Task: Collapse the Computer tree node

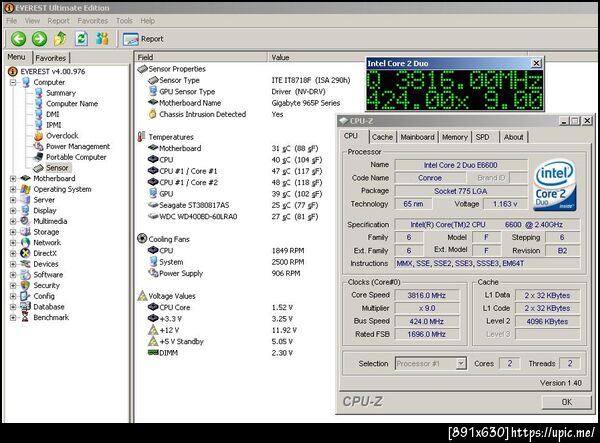Action: [12, 82]
